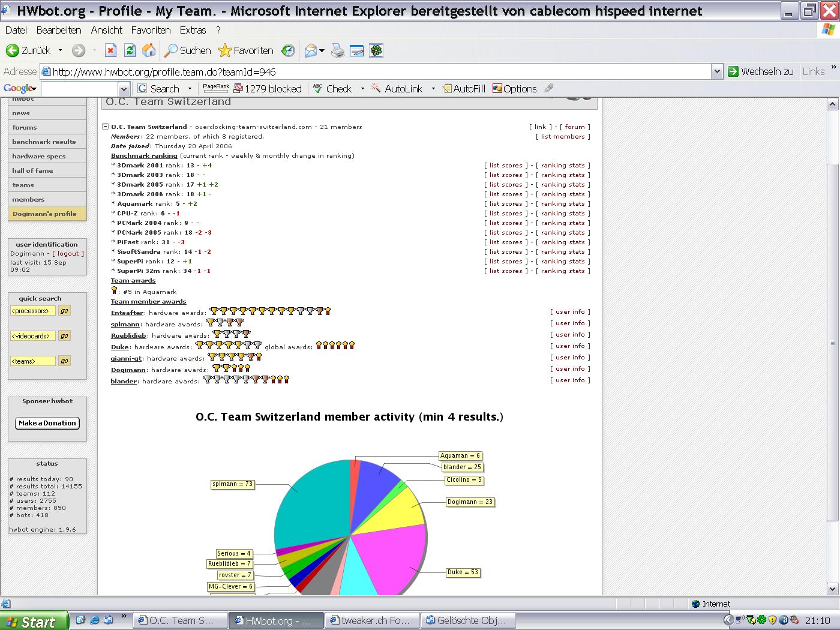Image resolution: width=840 pixels, height=630 pixels.
Task: Click into the processors quick search field
Action: [33, 311]
